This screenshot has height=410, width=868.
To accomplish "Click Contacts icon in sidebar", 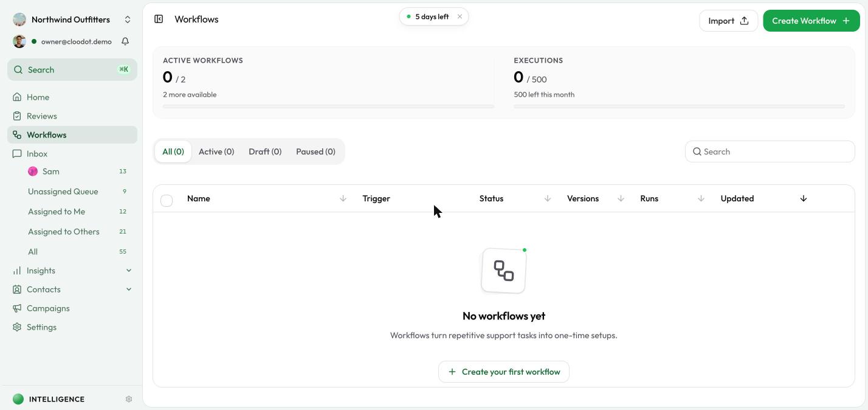I will (17, 290).
